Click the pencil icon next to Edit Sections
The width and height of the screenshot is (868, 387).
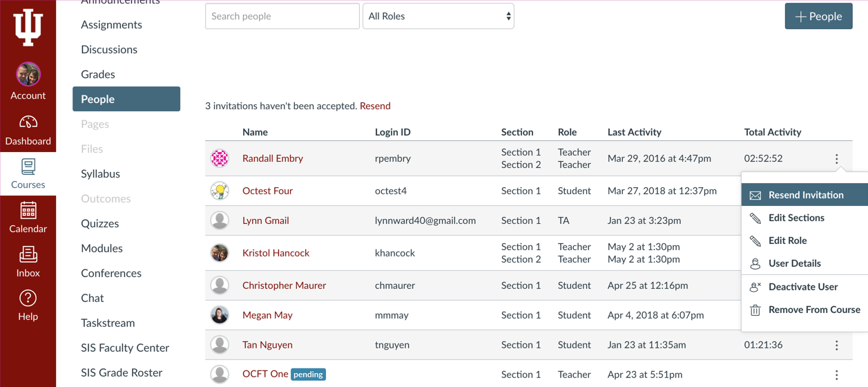[x=755, y=218]
